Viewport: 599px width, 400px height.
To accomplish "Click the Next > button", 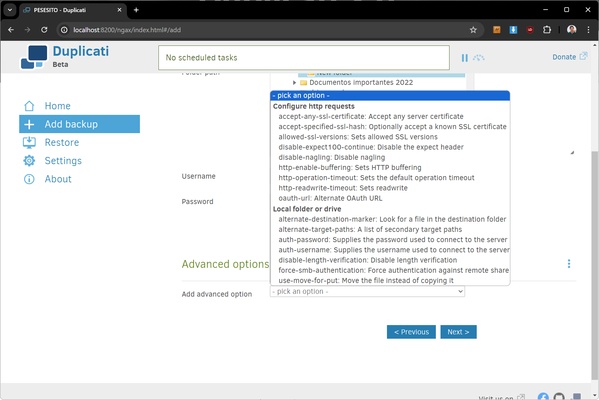I will pyautogui.click(x=458, y=332).
